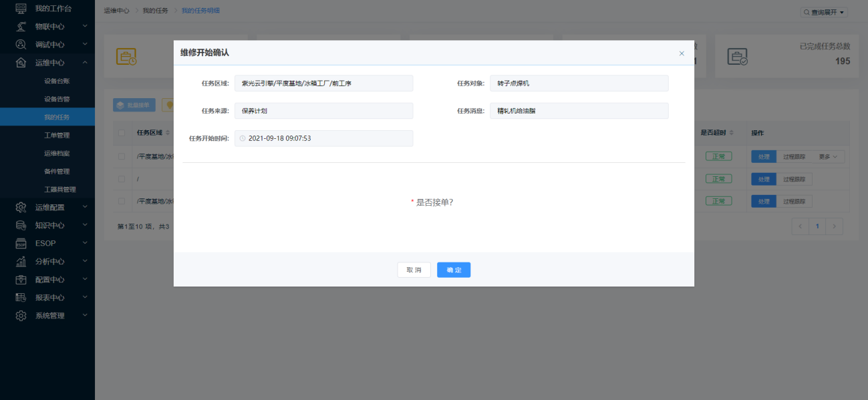Click the 分析中心 chart icon

(x=21, y=261)
